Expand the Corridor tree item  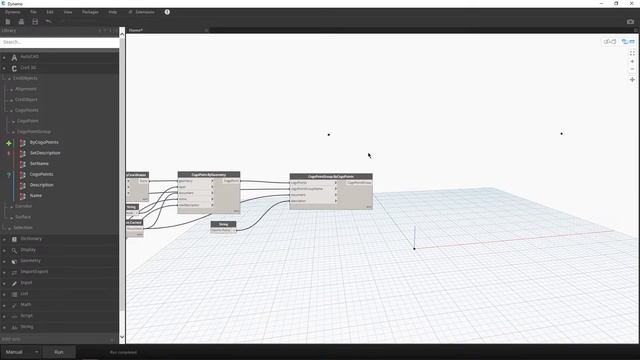[x=11, y=207]
